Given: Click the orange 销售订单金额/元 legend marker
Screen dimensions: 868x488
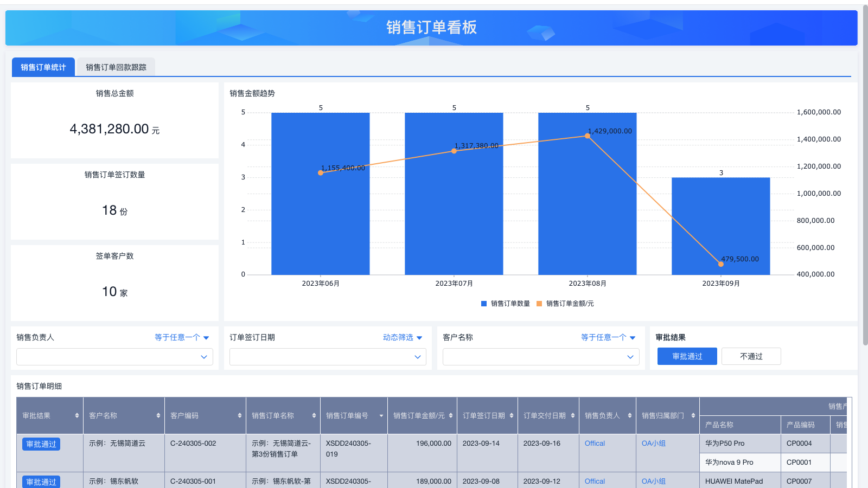Looking at the screenshot, I should (x=539, y=304).
